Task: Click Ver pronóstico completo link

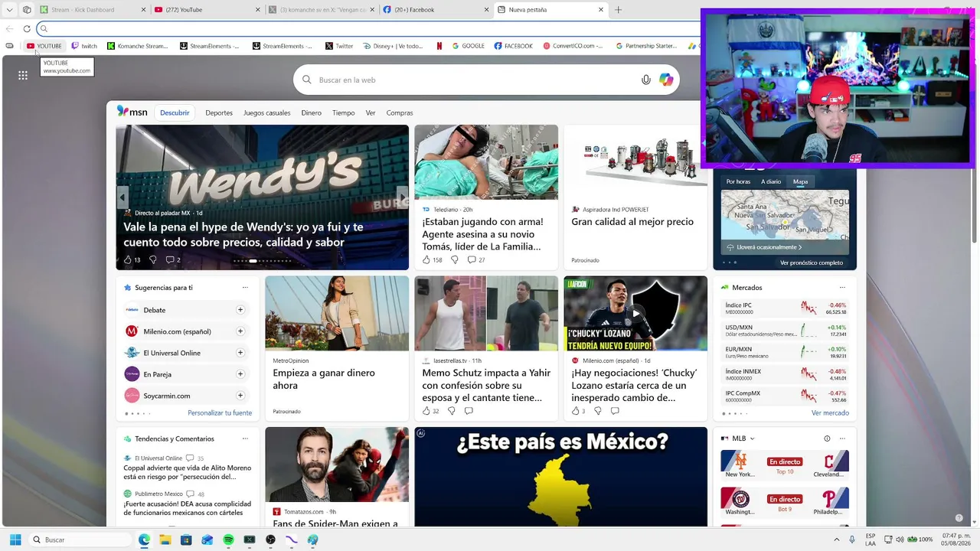Action: point(812,262)
